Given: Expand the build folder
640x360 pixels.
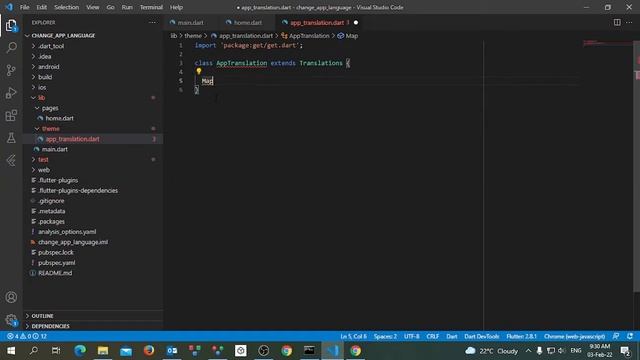Looking at the screenshot, I should click(45, 77).
